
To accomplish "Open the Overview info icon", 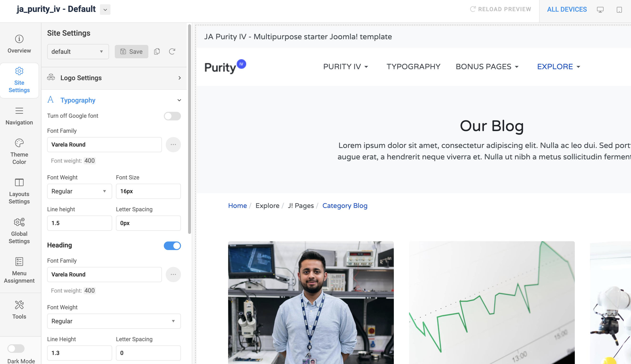I will click(19, 39).
